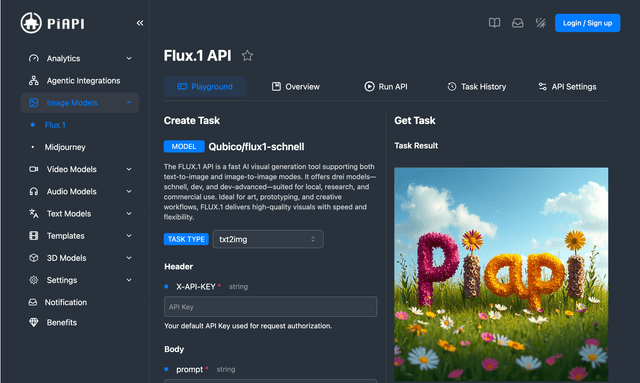Switch to the Task History tab
Image resolution: width=640 pixels, height=383 pixels.
pos(477,87)
